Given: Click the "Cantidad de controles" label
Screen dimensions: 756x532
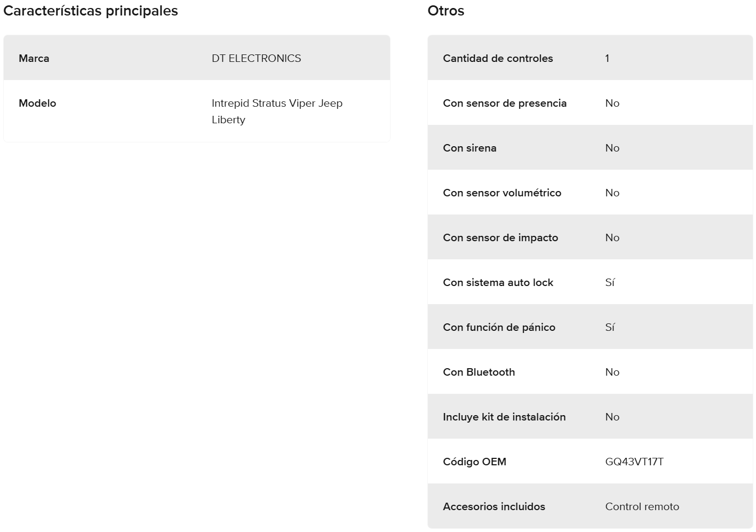Looking at the screenshot, I should coord(498,58).
